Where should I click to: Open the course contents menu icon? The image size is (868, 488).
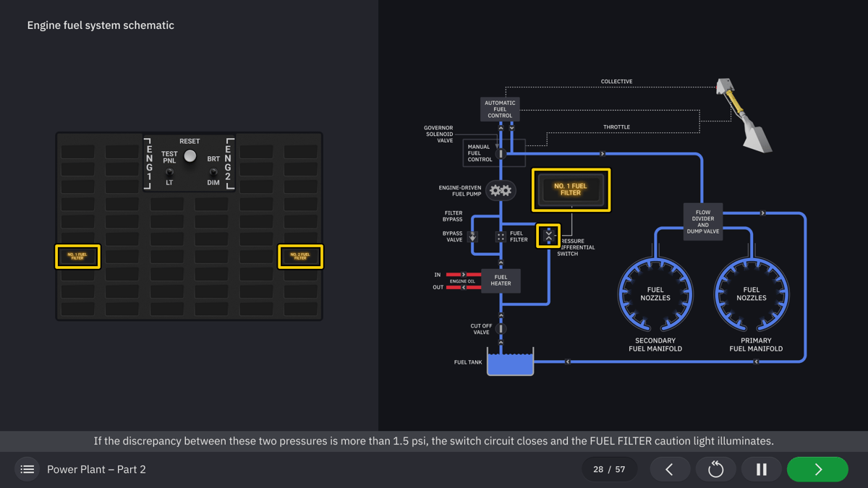click(27, 469)
